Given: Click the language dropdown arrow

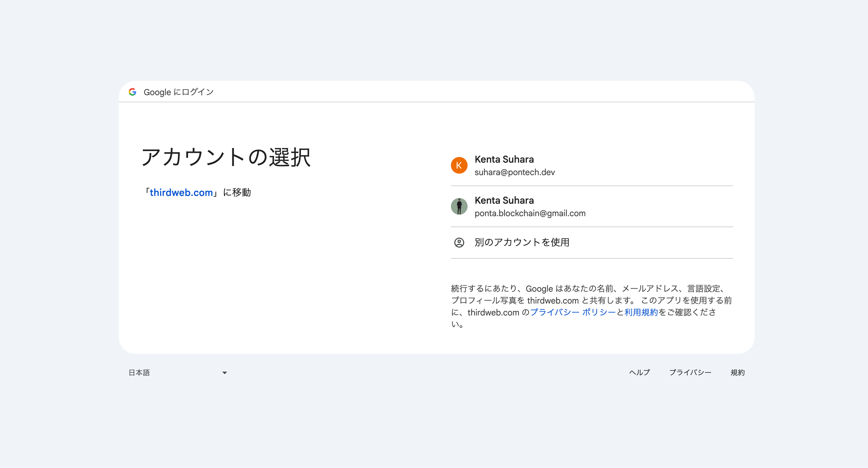Looking at the screenshot, I should 224,373.
